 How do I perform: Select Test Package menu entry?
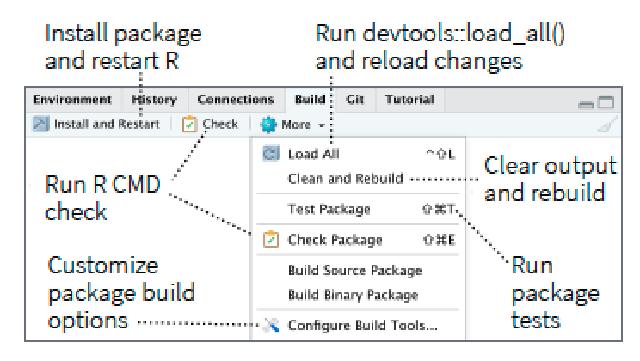[x=357, y=209]
